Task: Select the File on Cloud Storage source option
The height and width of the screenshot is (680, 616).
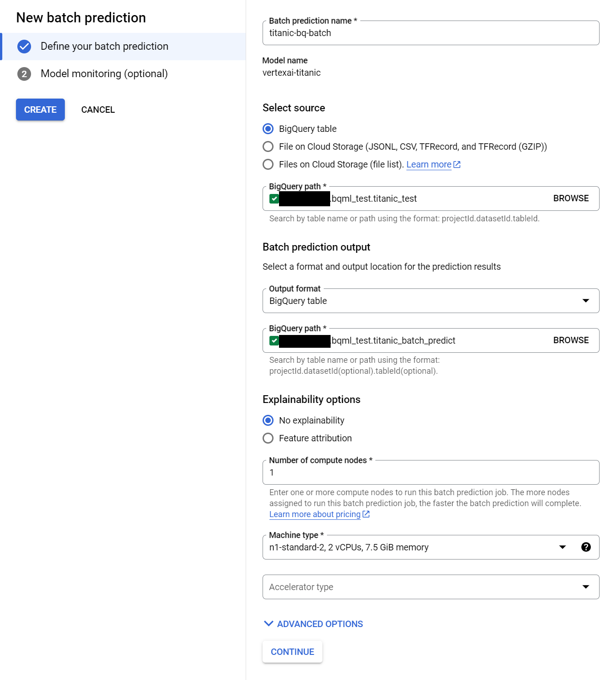Action: click(268, 146)
